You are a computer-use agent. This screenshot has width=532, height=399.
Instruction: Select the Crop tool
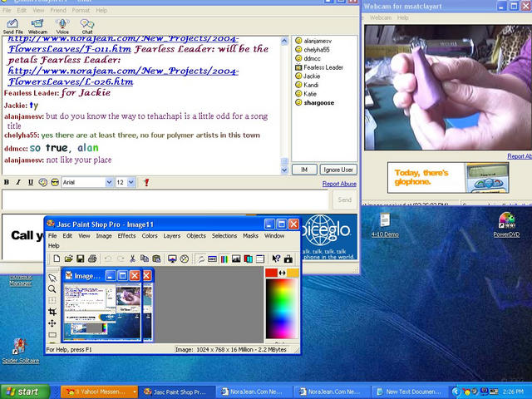(52, 312)
